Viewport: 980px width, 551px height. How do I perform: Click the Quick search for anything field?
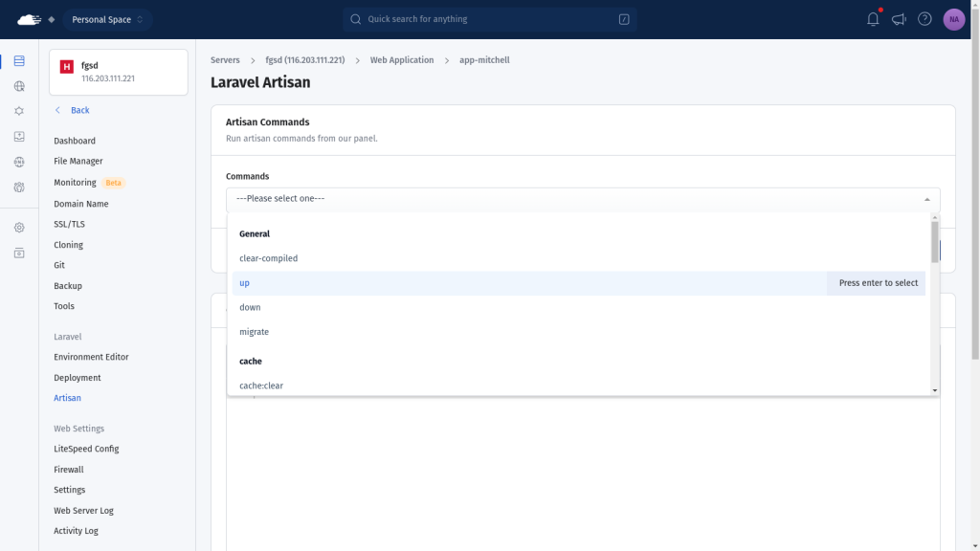click(x=489, y=19)
